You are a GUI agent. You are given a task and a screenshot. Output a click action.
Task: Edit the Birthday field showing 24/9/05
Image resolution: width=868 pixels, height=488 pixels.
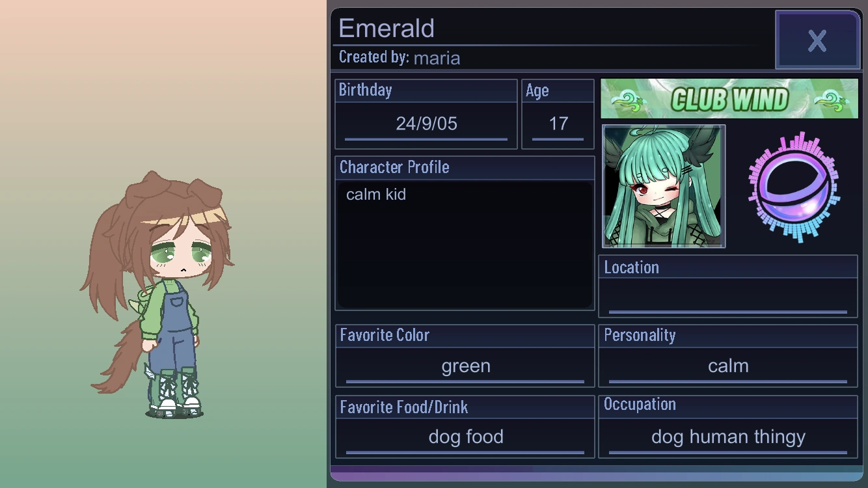point(426,124)
